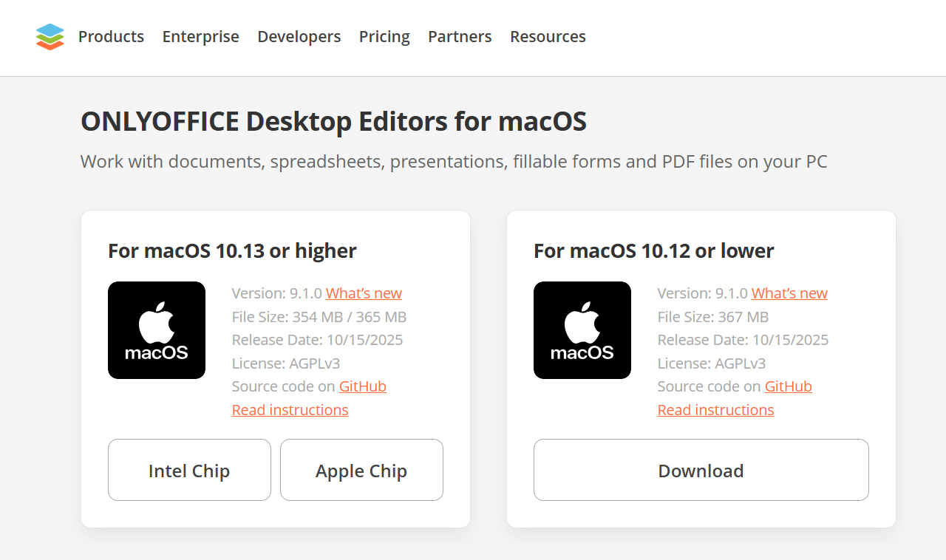Click the macOS icon for macOS 10.12 version
Screen dimensions: 946x560
coord(582,330)
